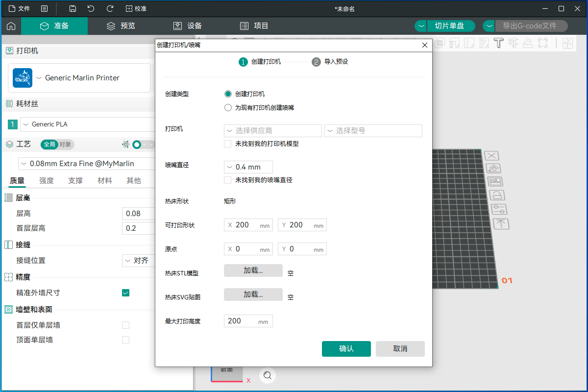The image size is (588, 392).
Task: Select the measure caliper tool icon
Action: (x=514, y=43)
